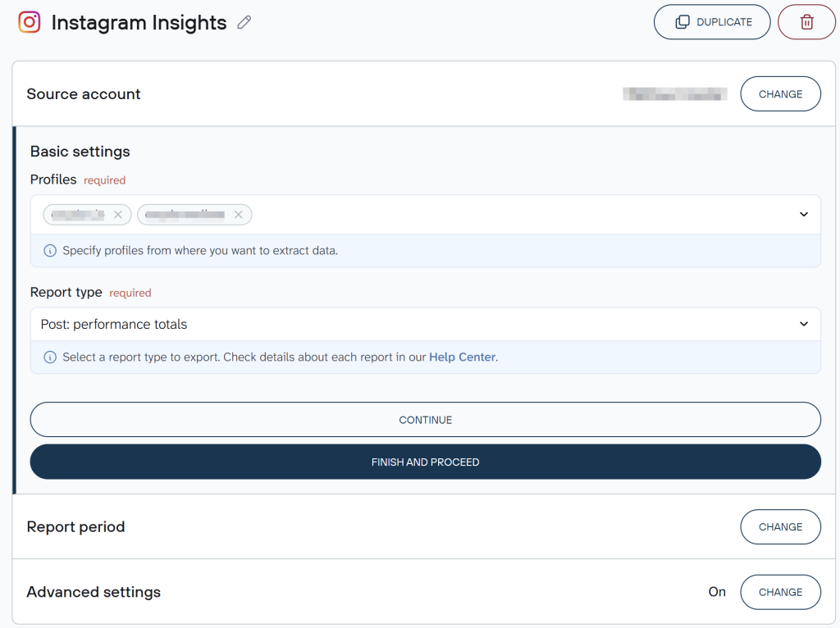
Task: Remove the second profile chip
Action: coord(239,215)
